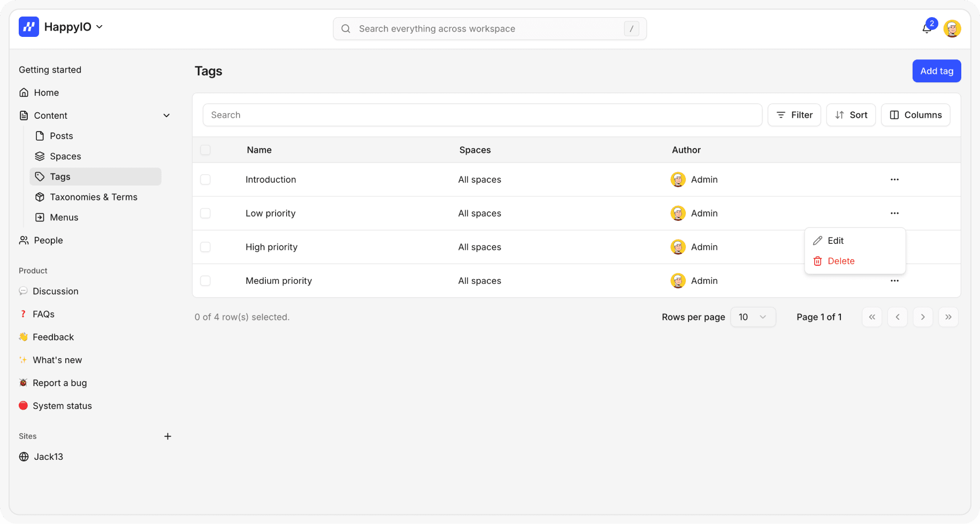Choose Delete from the context menu
This screenshot has width=980, height=524.
(841, 261)
